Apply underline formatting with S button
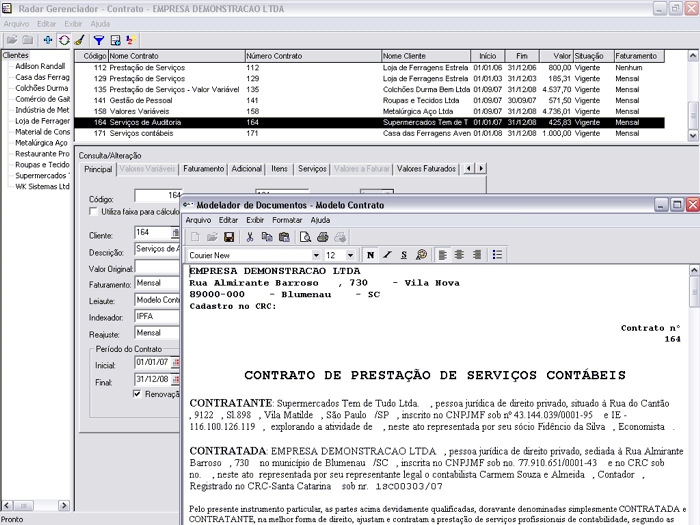Image resolution: width=700 pixels, height=525 pixels. point(403,255)
